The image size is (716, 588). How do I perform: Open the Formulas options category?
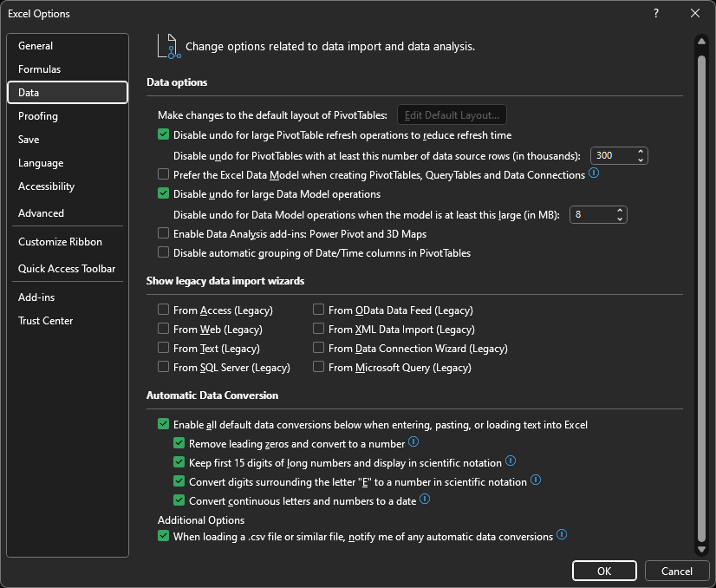(68, 69)
